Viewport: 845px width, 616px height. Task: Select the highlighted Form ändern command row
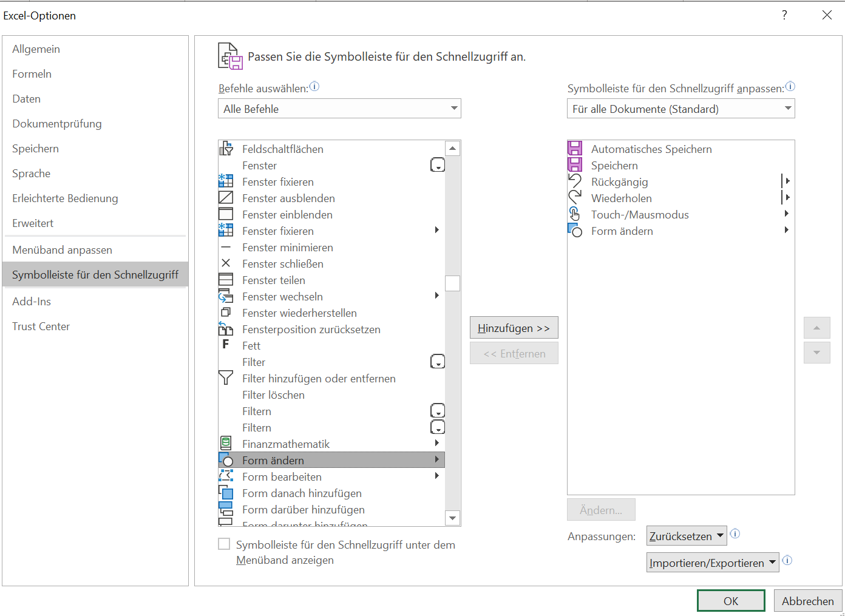pyautogui.click(x=331, y=460)
